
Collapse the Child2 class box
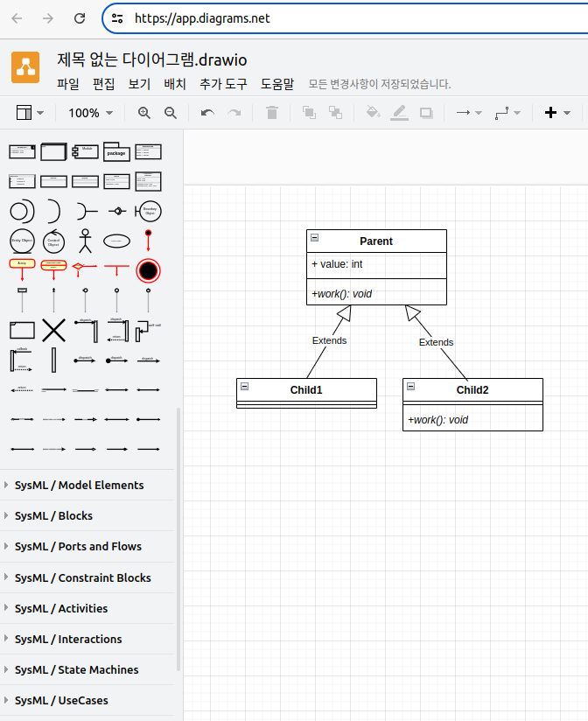(411, 386)
